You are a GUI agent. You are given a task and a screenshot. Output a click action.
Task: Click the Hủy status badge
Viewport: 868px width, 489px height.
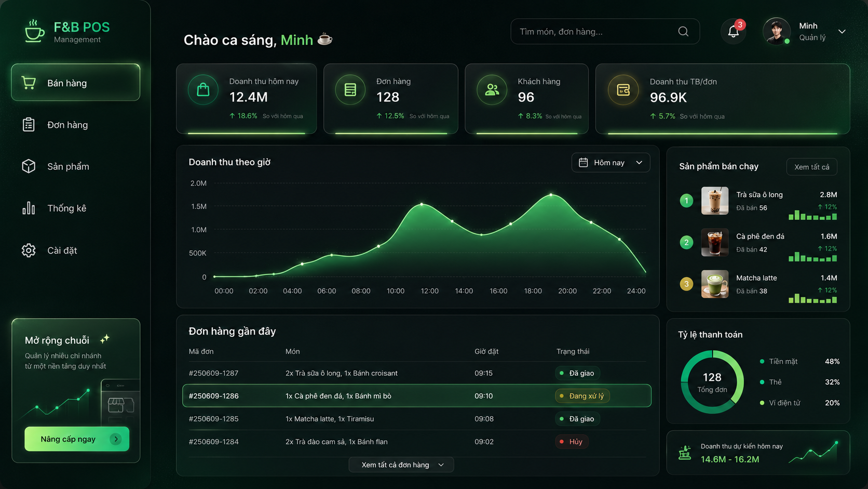coord(572,442)
